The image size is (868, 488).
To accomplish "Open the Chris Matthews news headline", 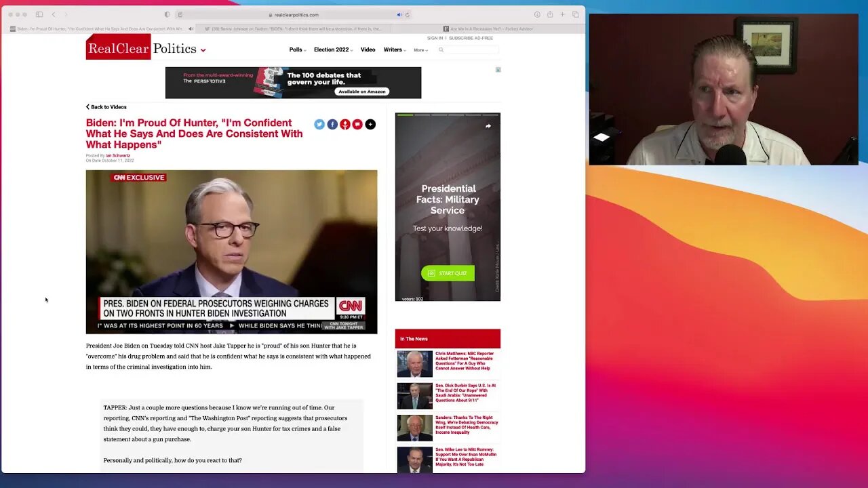I will pos(465,361).
